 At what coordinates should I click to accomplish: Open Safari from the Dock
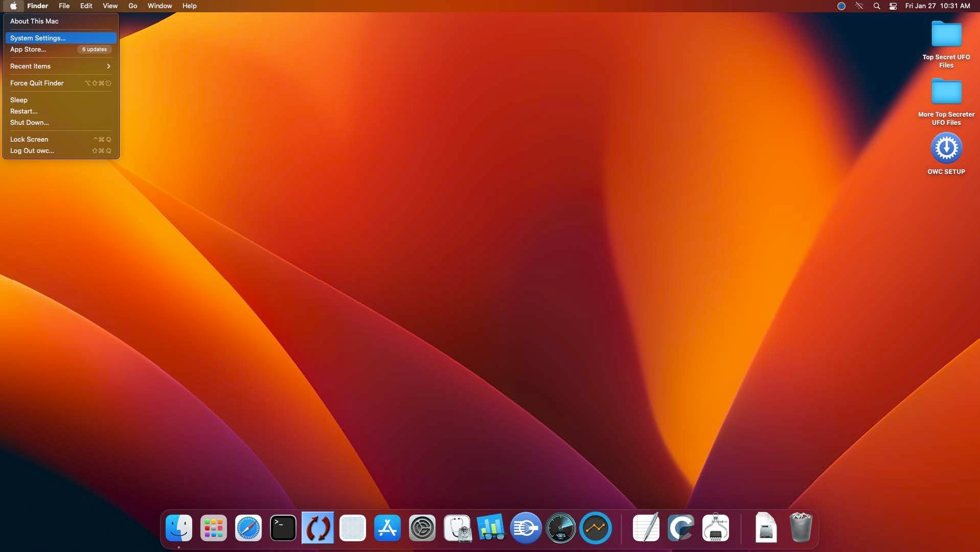(x=248, y=528)
